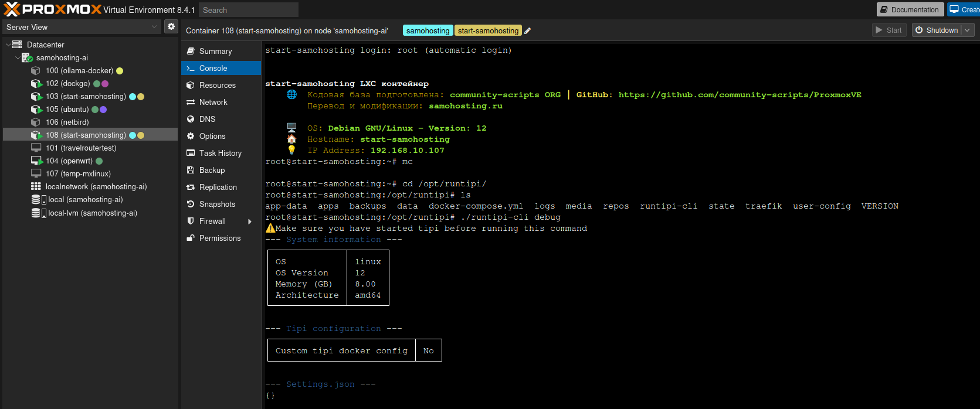Click the Proxmox logo
980x409 pixels.
click(x=53, y=9)
